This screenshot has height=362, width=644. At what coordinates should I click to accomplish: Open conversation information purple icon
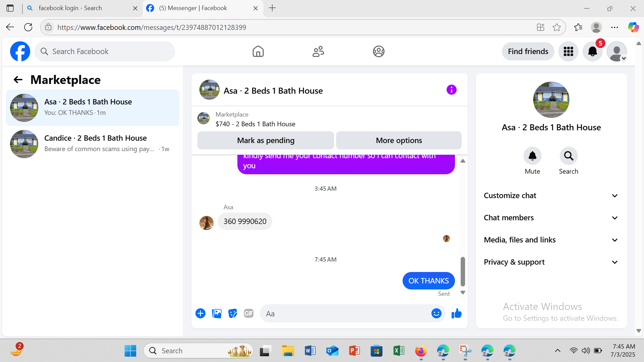(451, 90)
